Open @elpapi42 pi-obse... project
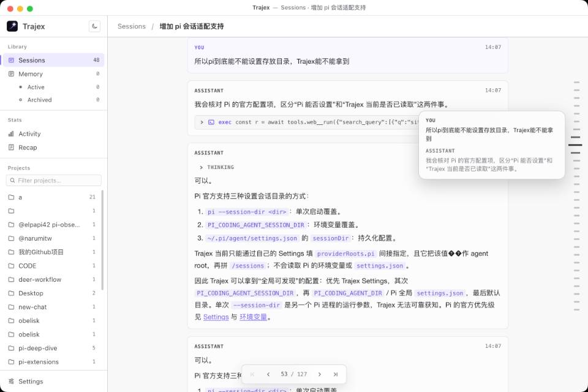The image size is (588, 392). coord(53,225)
